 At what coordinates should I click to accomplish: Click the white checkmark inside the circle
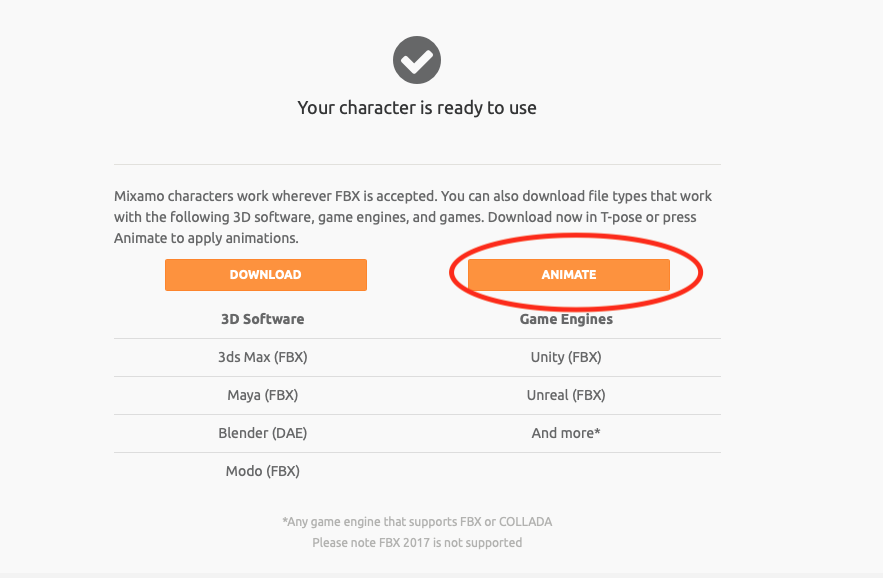pos(417,61)
